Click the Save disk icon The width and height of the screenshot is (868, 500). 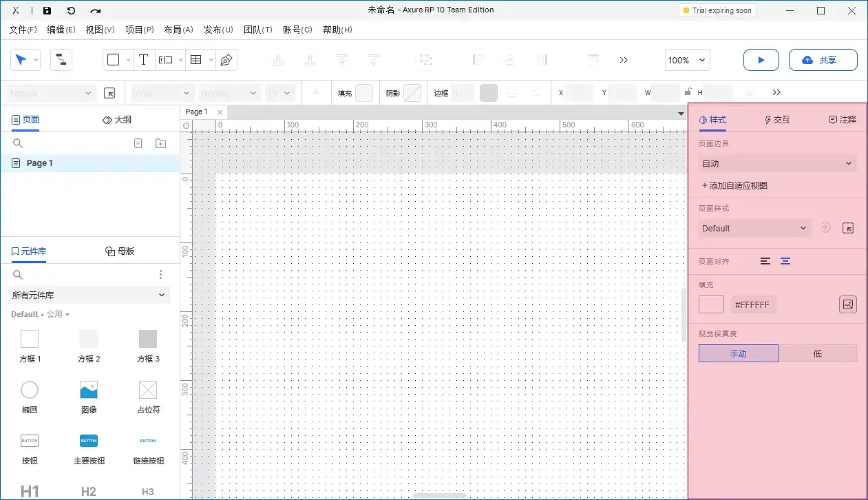click(47, 10)
